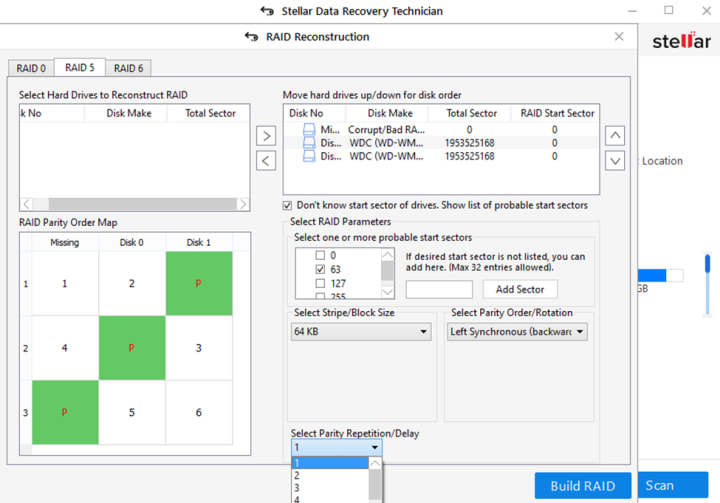Check the start sector 127 checkbox
Viewport: 720px width, 503px height.
(320, 283)
